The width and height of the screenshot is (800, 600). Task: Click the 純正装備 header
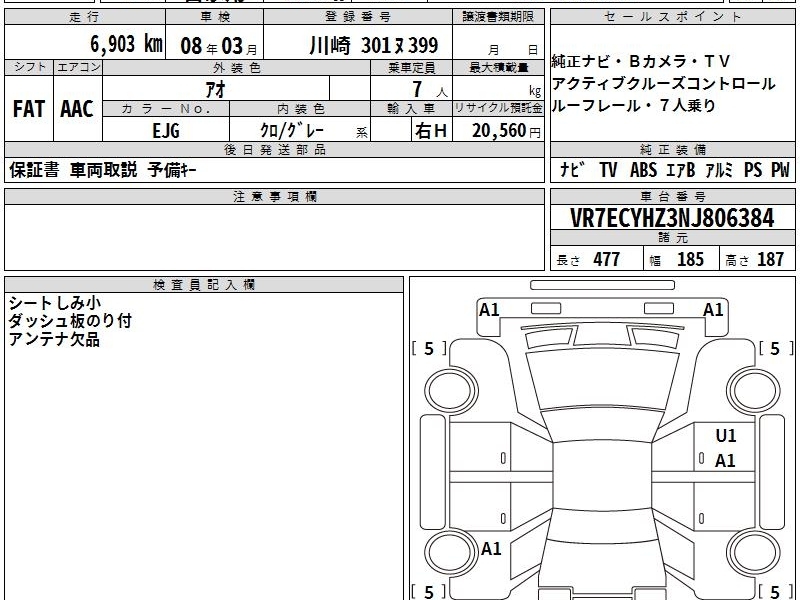pyautogui.click(x=673, y=149)
